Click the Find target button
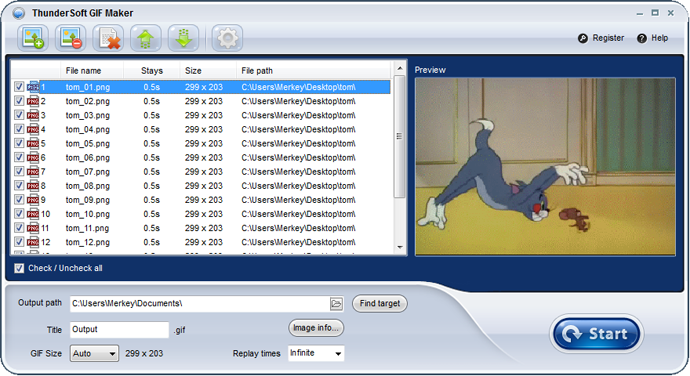 click(x=379, y=303)
